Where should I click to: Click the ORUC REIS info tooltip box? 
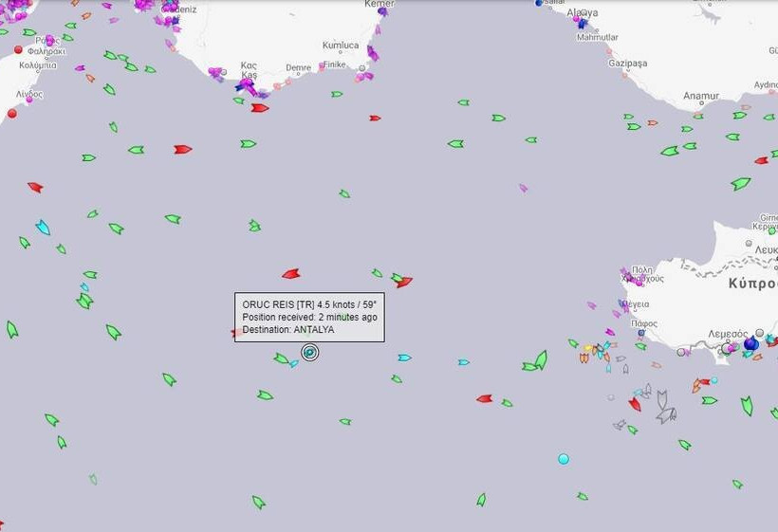(x=309, y=317)
